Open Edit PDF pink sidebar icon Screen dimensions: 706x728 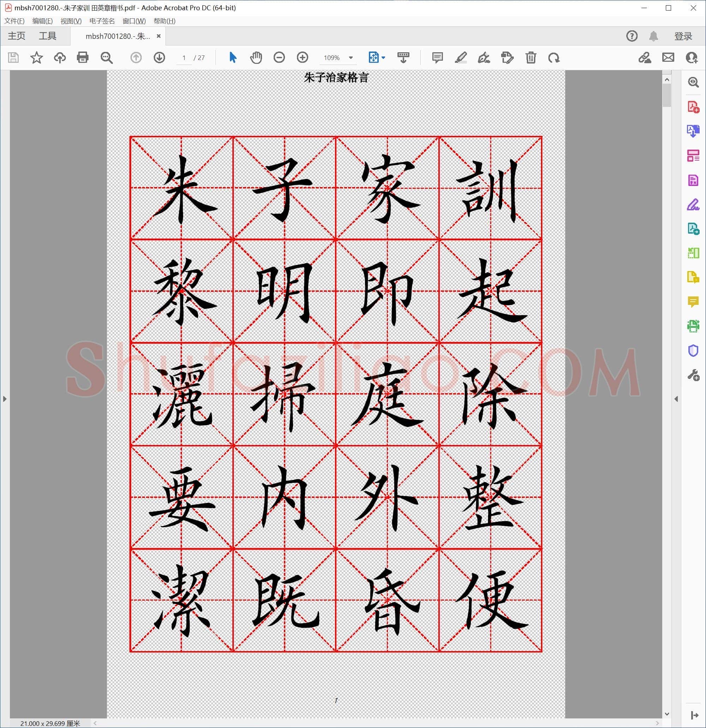coord(693,180)
